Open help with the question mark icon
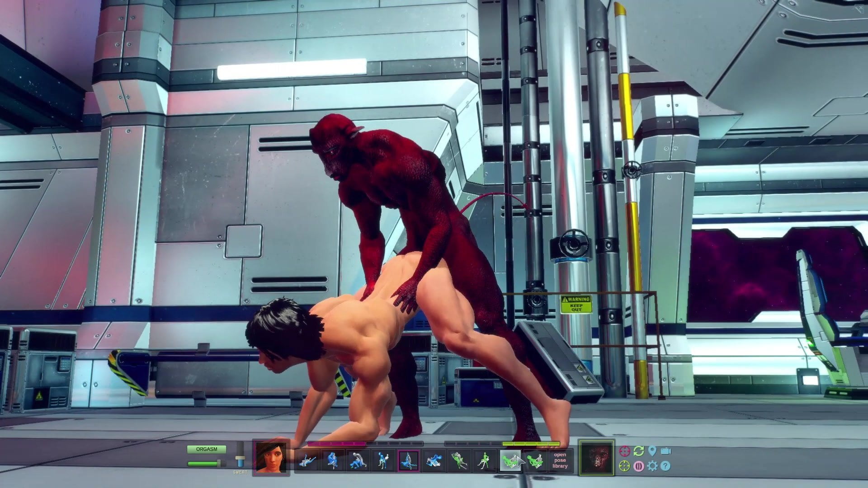Viewport: 868px width, 488px height. coord(665,466)
